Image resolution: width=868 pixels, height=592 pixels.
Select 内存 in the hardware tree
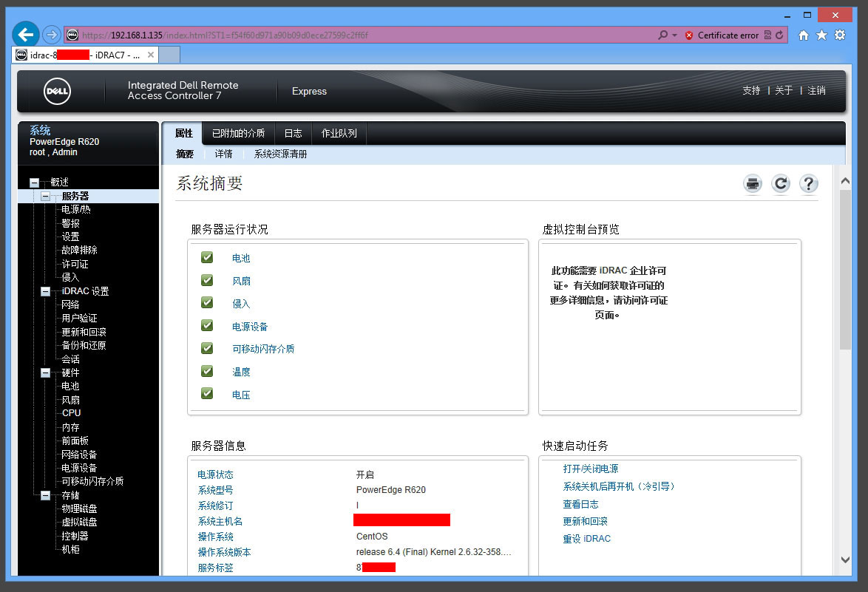pyautogui.click(x=70, y=427)
